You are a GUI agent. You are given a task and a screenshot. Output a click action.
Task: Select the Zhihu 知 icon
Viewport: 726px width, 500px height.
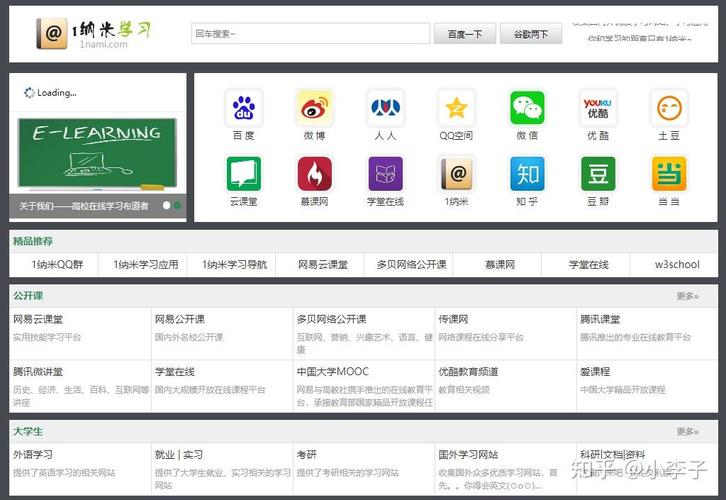(x=527, y=174)
